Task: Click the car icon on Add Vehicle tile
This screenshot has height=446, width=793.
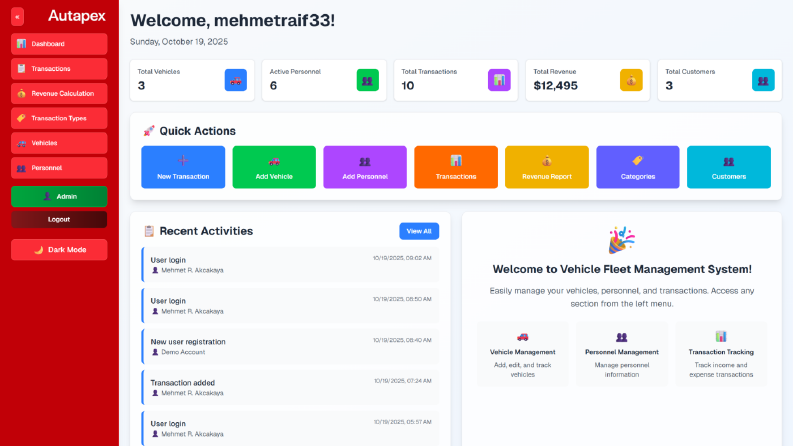Action: coord(274,161)
